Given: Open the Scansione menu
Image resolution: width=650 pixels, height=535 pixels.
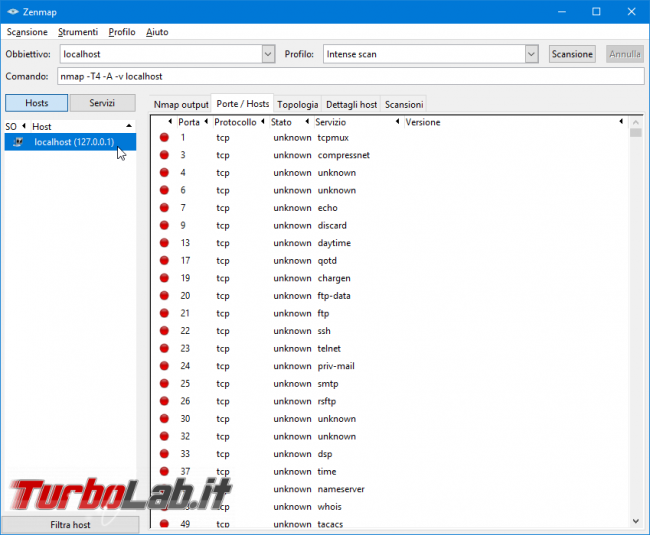Looking at the screenshot, I should tap(27, 32).
